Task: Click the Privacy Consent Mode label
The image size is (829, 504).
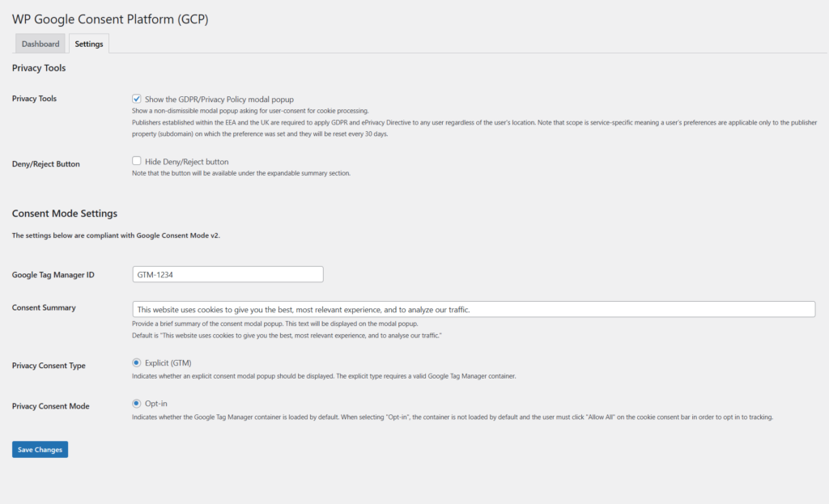Action: (x=51, y=406)
